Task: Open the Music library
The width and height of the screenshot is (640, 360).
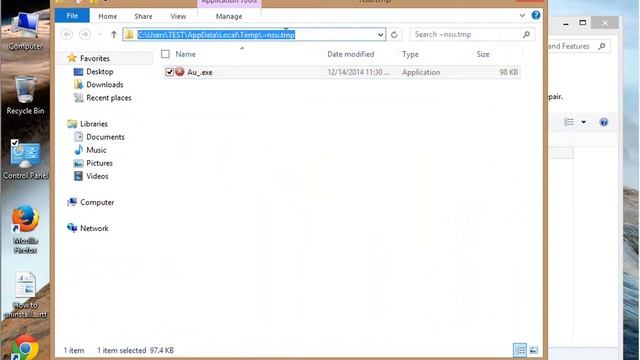Action: 96,150
